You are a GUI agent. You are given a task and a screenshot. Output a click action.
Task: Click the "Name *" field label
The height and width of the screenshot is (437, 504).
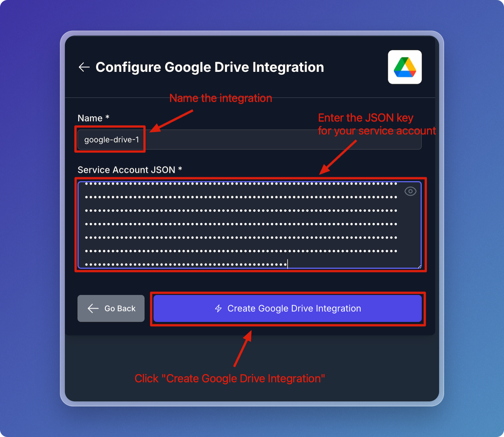[x=93, y=118]
